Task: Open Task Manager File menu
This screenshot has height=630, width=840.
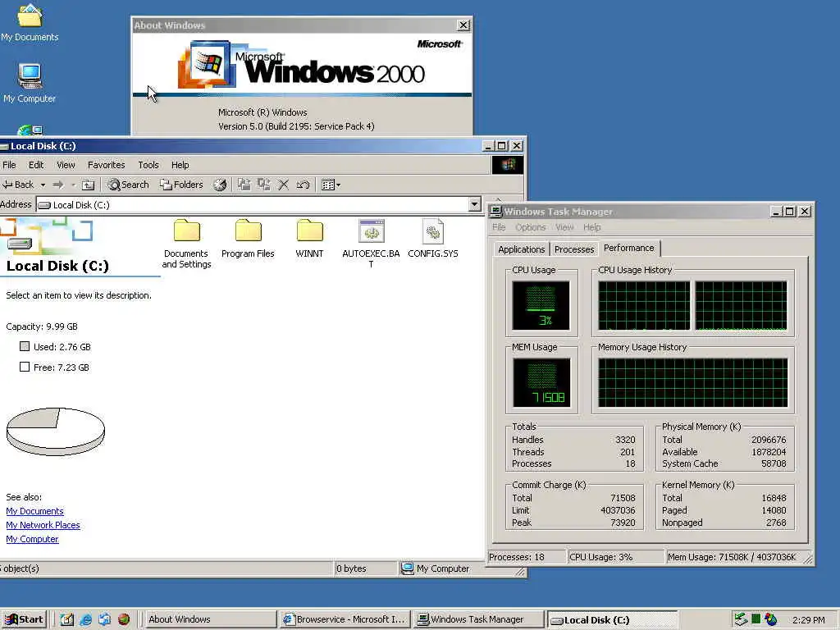Action: [x=499, y=227]
